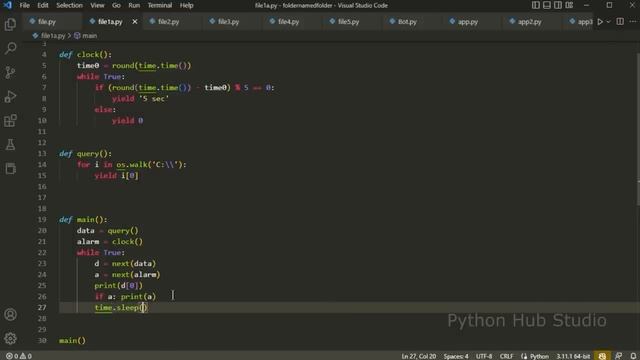Viewport: 640px width, 360px height.
Task: Open Customize Layout icon
Action: (x=569, y=5)
